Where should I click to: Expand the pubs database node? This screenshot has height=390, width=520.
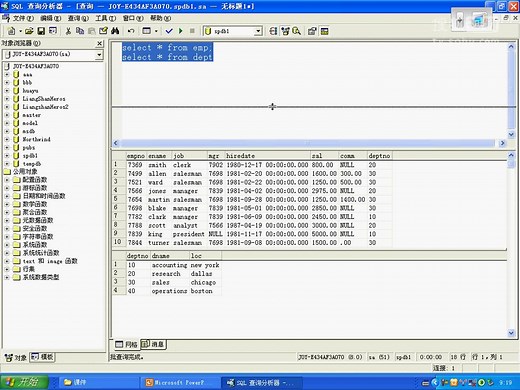[7, 147]
